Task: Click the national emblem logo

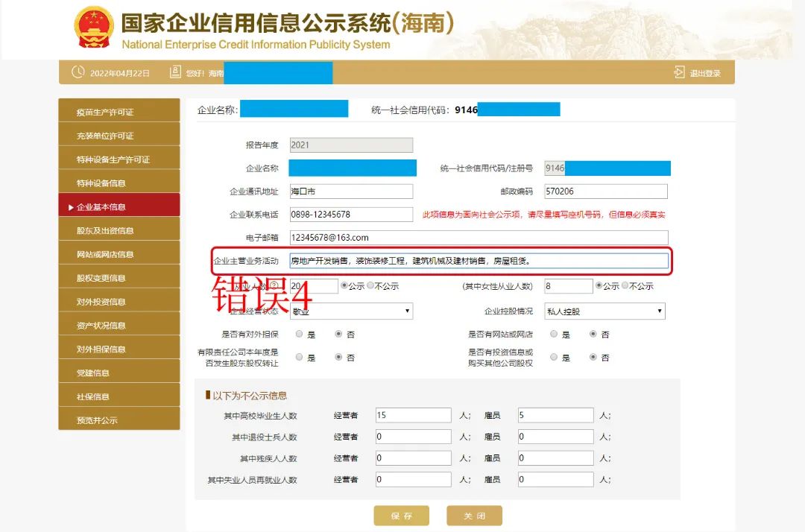Action: (94, 28)
